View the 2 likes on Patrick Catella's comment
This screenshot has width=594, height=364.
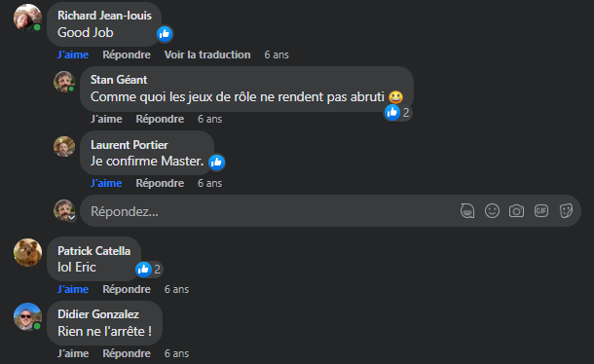[x=149, y=270]
